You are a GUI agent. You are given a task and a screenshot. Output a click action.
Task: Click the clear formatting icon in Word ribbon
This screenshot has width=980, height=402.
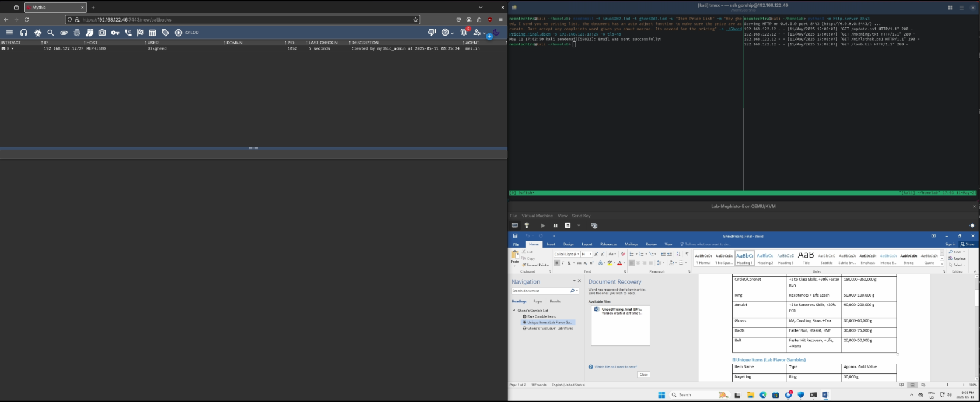(x=623, y=254)
